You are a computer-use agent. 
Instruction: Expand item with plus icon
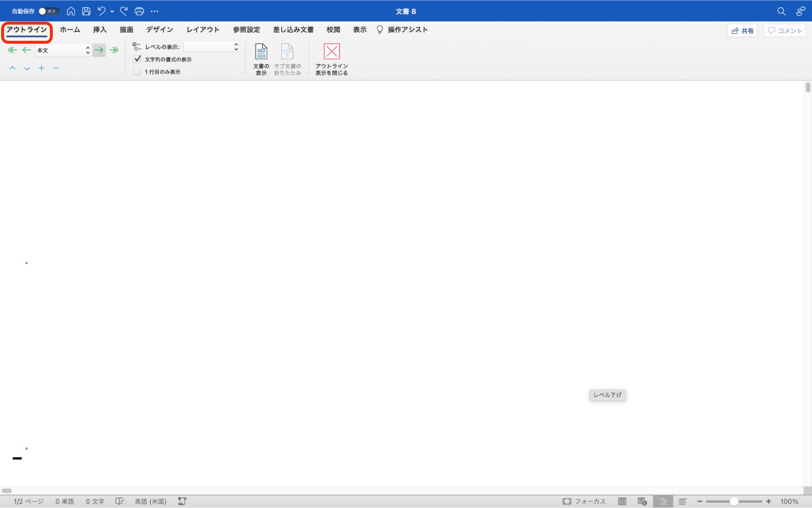coord(41,68)
